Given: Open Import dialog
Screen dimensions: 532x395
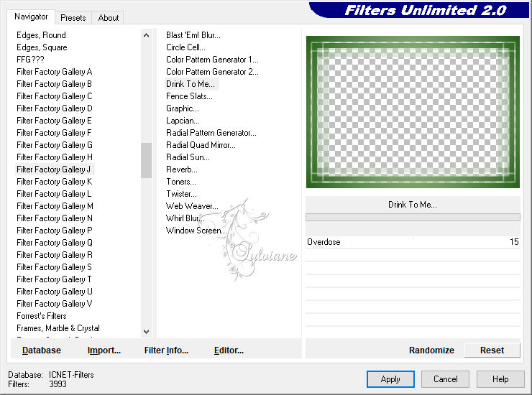Looking at the screenshot, I should point(104,350).
